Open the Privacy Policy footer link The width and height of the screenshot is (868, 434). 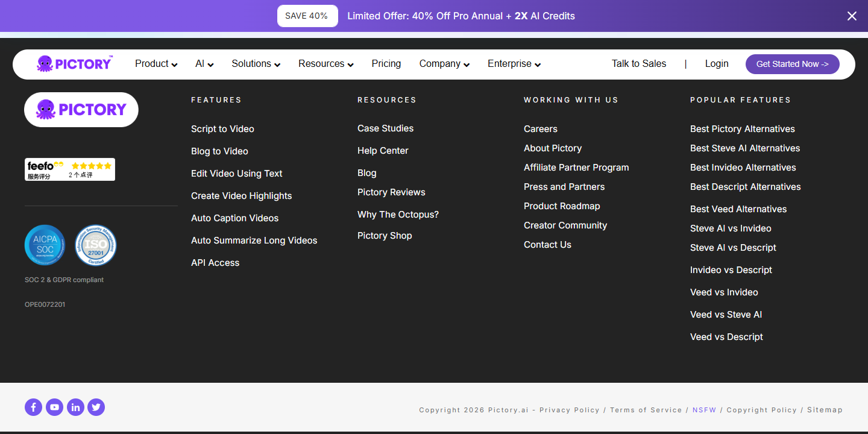570,410
